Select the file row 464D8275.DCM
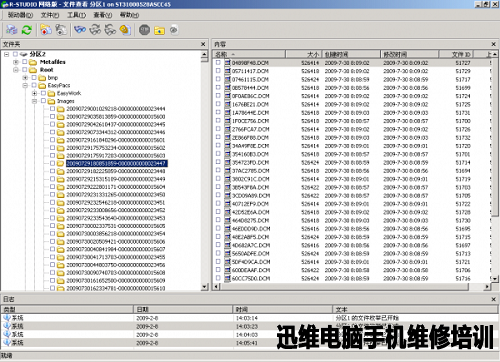Image resolution: width=500 pixels, height=362 pixels. [x=353, y=220]
